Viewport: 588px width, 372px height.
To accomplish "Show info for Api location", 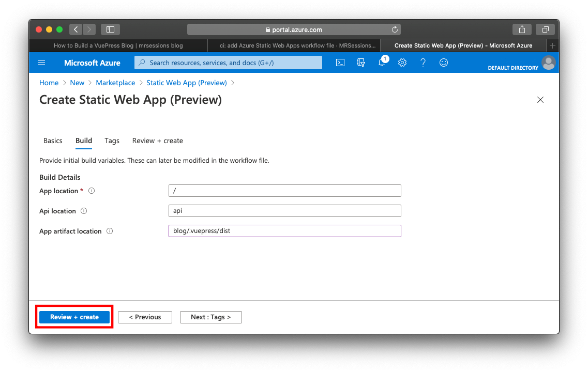I will click(84, 211).
